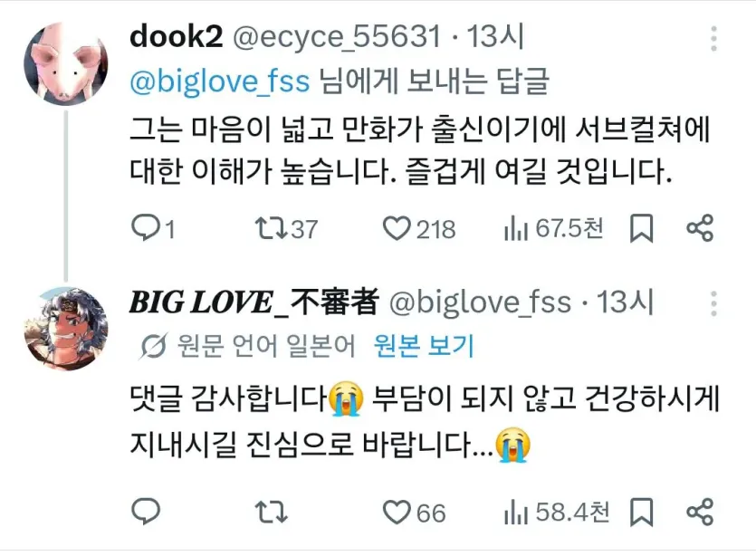Viewport: 756px width, 556px height.
Task: View analytics showing 58.4천 views
Action: coord(557,513)
